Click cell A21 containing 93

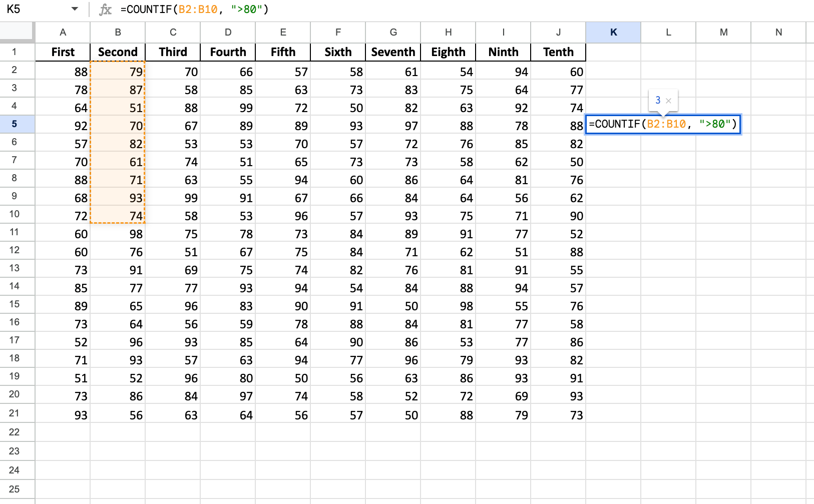pos(63,413)
